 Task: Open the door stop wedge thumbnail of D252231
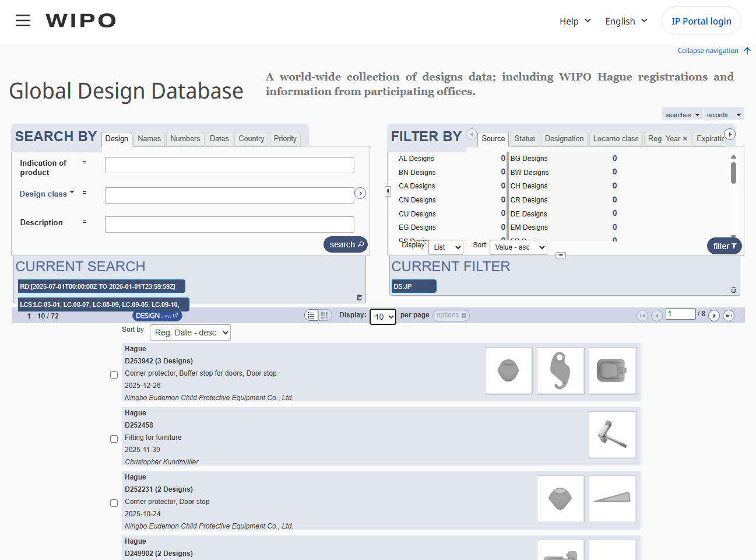tap(612, 499)
